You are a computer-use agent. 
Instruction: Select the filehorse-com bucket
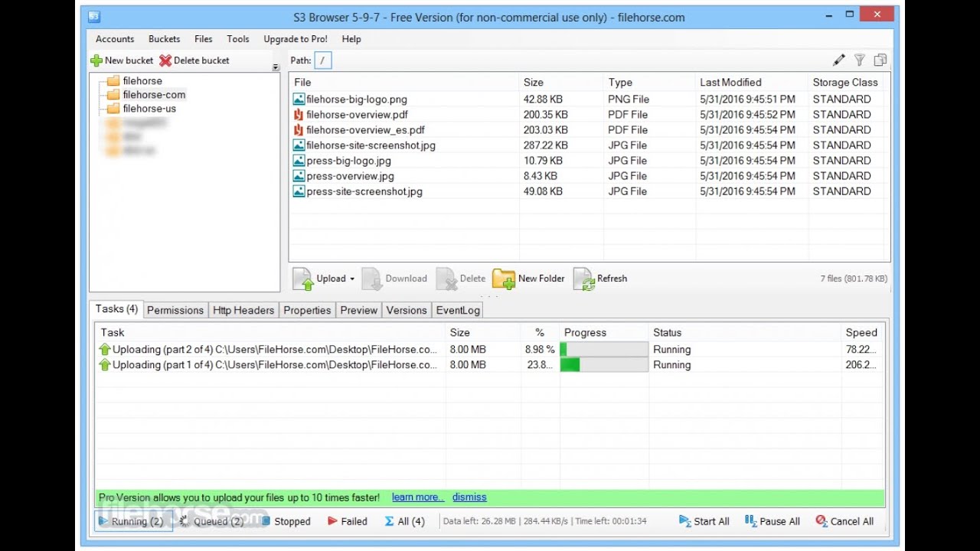point(154,95)
